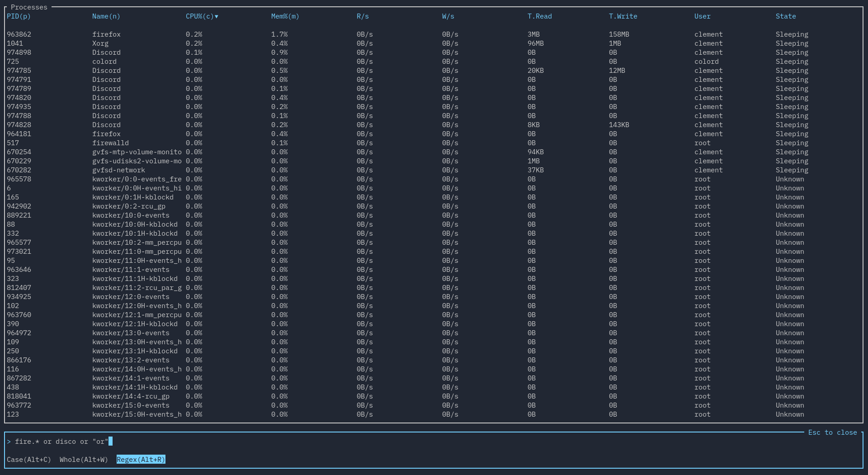Sort by the T.Read column header
The image size is (868, 475).
[x=539, y=16]
